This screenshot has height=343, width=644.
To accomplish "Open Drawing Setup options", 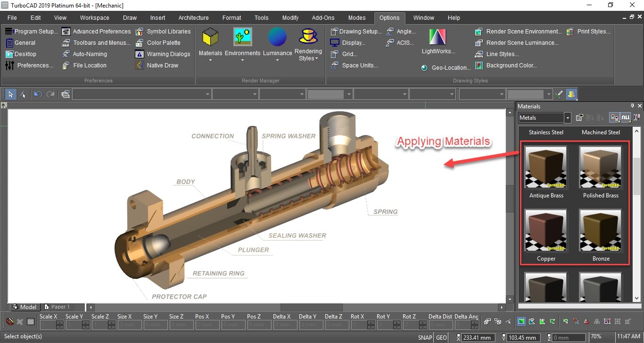I will (356, 32).
